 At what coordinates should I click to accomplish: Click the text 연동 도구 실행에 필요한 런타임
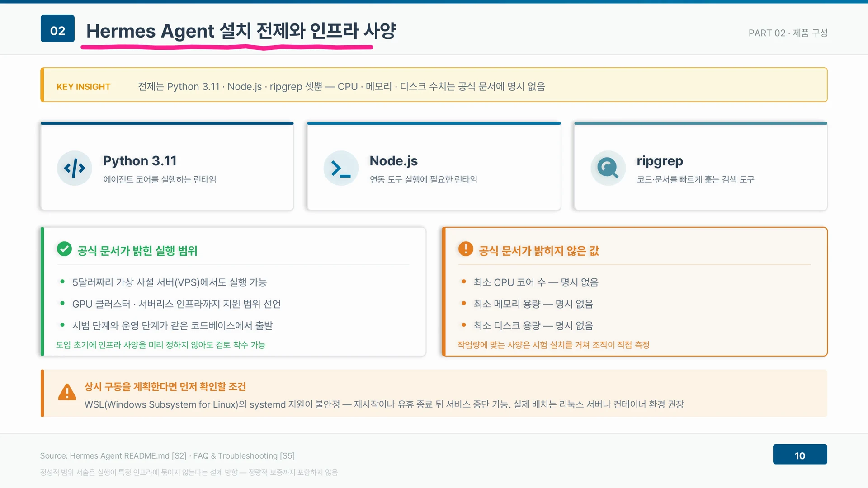point(423,179)
